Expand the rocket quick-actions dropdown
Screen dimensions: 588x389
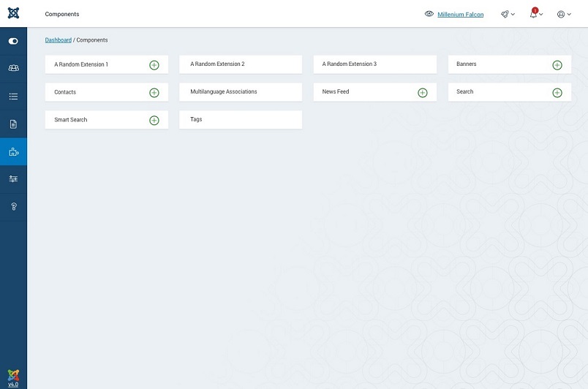pos(508,14)
